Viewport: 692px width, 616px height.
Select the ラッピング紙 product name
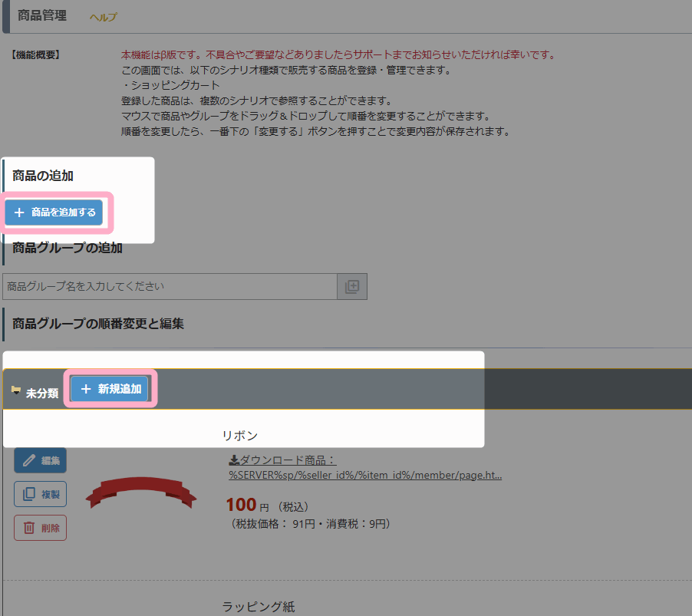(x=259, y=607)
